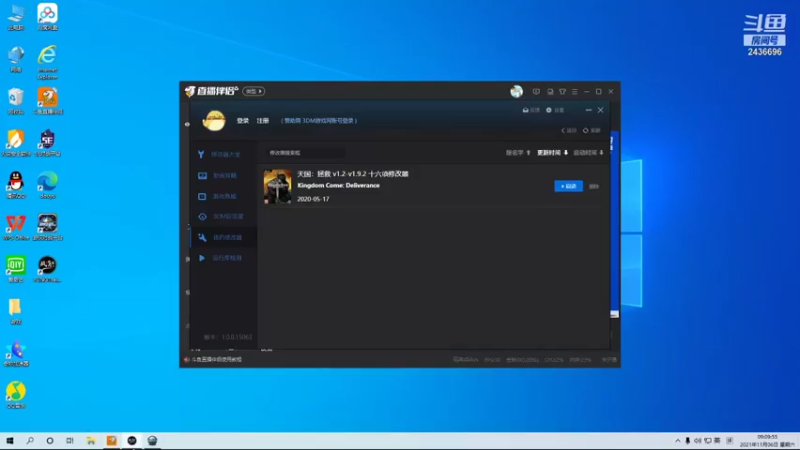Open the runtime library check play item

[219, 258]
